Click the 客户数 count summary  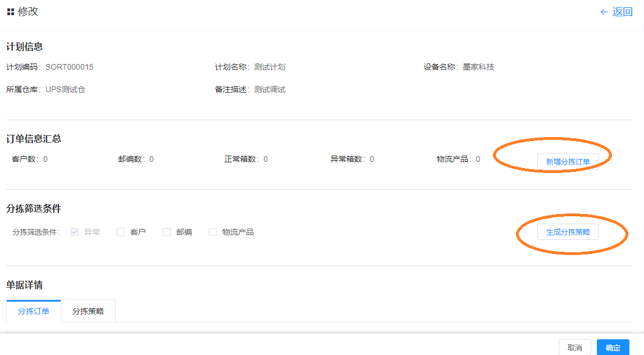[x=30, y=159]
